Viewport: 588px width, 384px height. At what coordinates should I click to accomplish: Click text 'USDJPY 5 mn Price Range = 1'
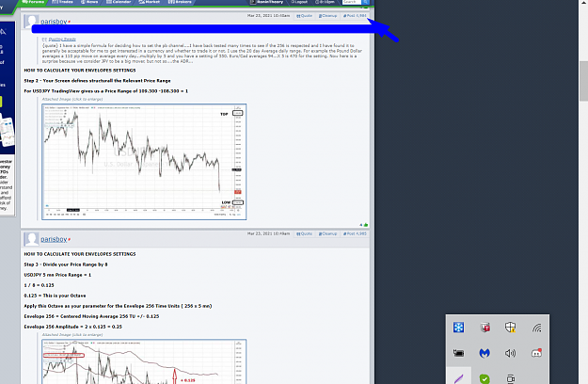[57, 275]
